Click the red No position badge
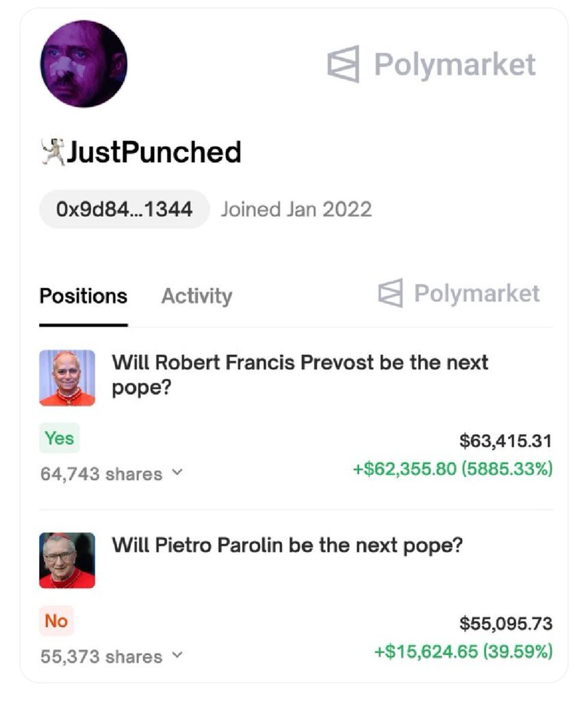 coord(56,621)
